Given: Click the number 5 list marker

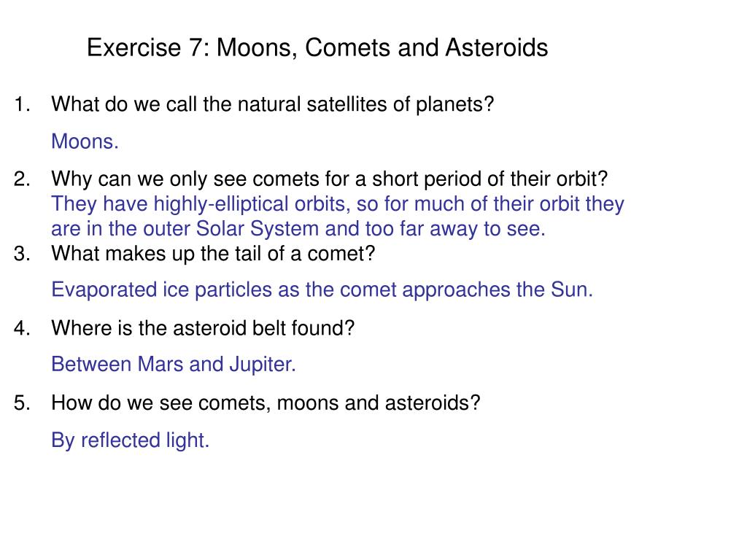Looking at the screenshot, I should coord(22,402).
